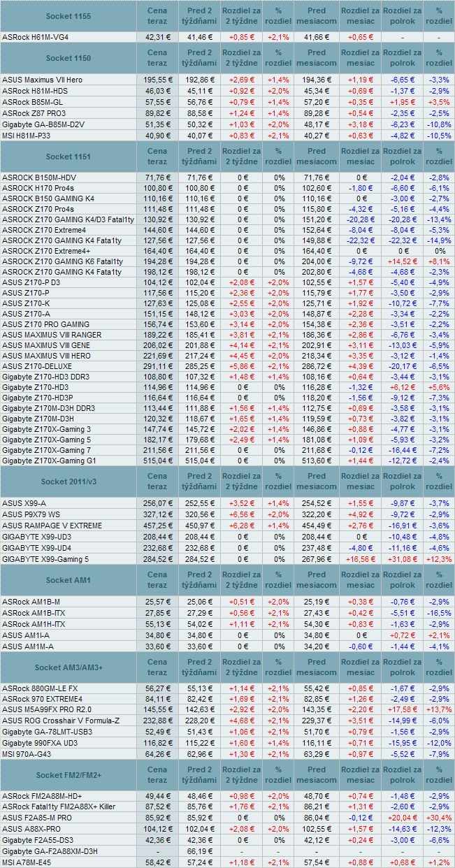The image size is (455, 868).
Task: Click the +31,08 € half-year difference cell
Action: click(x=402, y=559)
